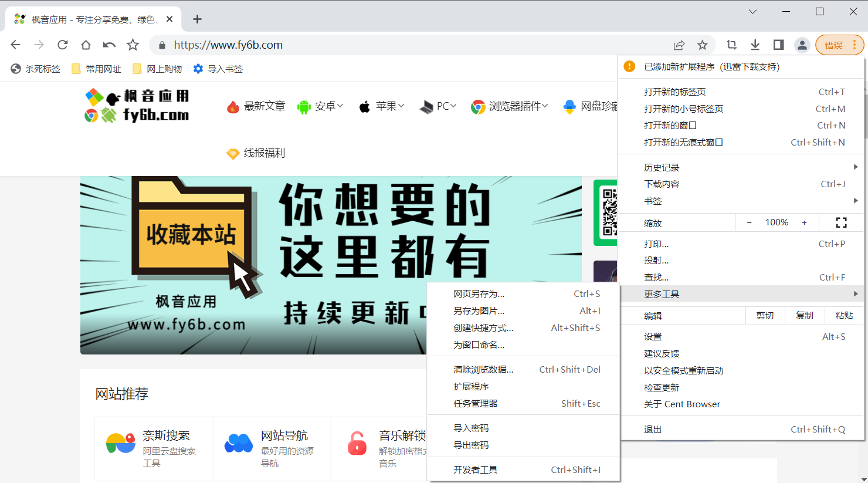Select 退出 menu item
Screen dimensions: 868x483
[741, 429]
